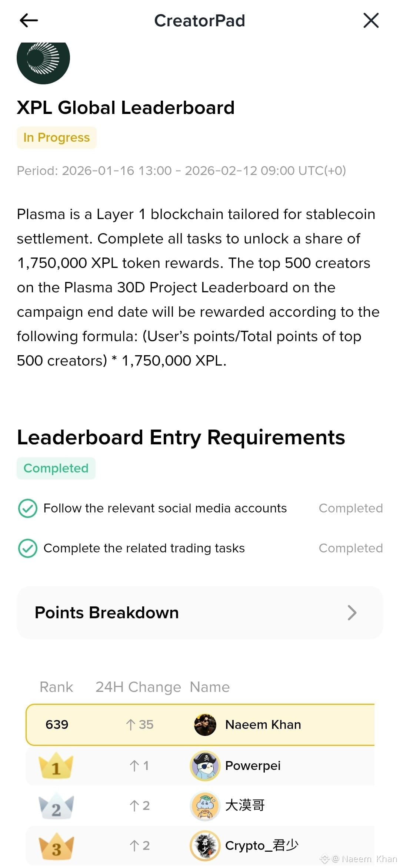The width and height of the screenshot is (400, 868).
Task: Click the gold rank 1 crown
Action: tap(56, 765)
